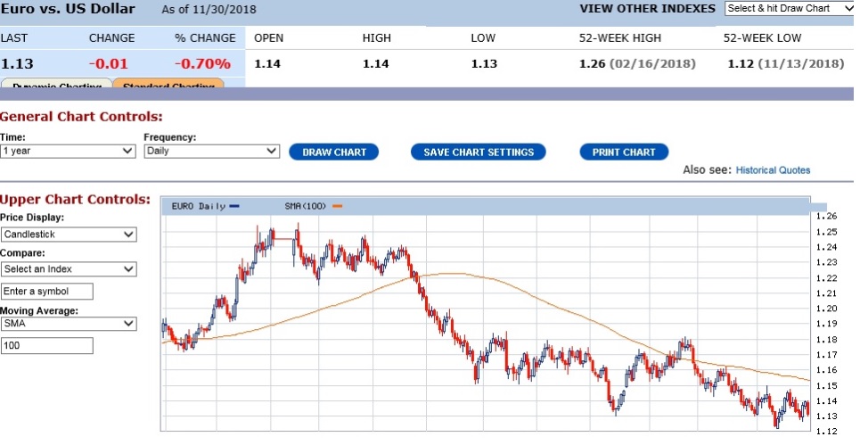868x445 pixels.
Task: Click the SAVE CHART SETTINGS button
Action: (479, 152)
